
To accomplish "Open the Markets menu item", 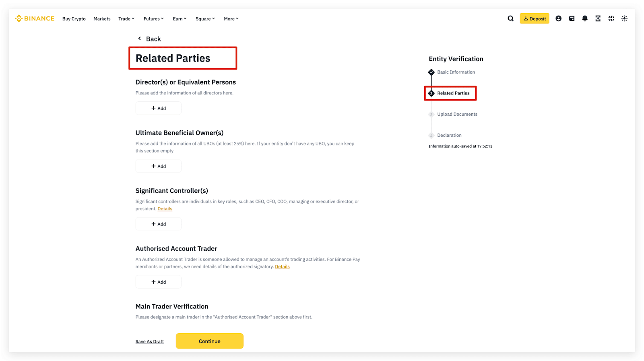I will click(x=102, y=19).
